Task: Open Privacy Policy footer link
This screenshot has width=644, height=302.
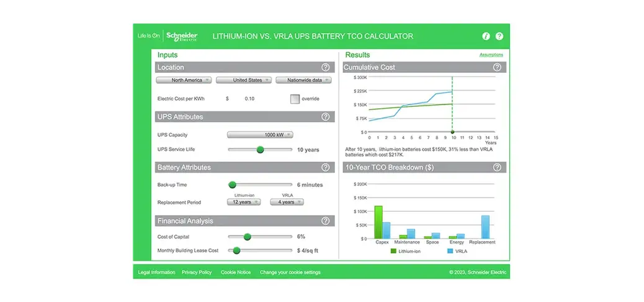Action: pos(197,272)
